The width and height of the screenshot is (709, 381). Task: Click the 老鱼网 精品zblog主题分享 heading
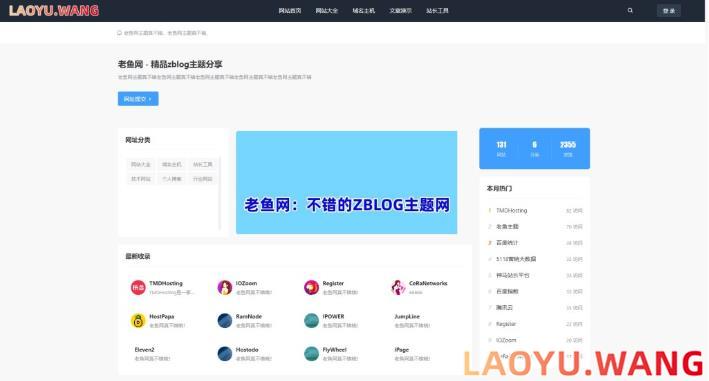coord(170,64)
